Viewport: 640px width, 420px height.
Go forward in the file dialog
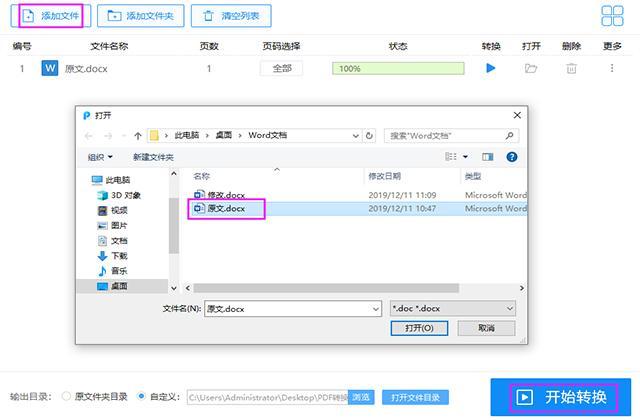click(108, 136)
